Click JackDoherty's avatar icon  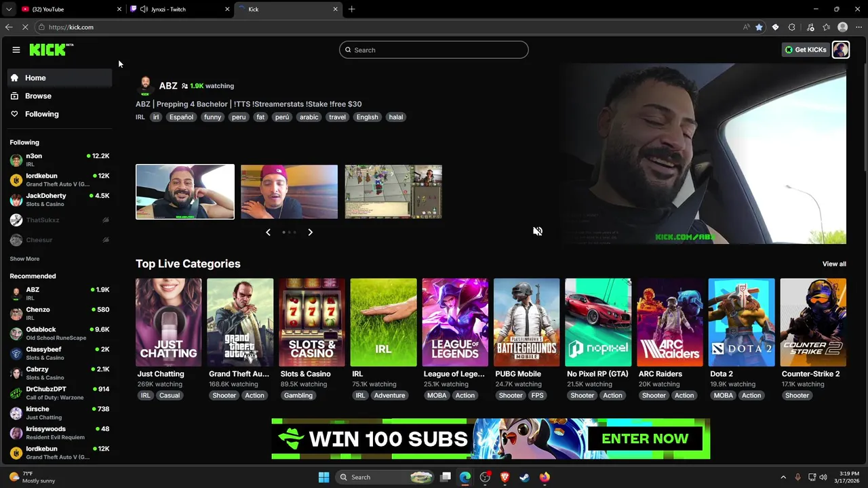[16, 200]
